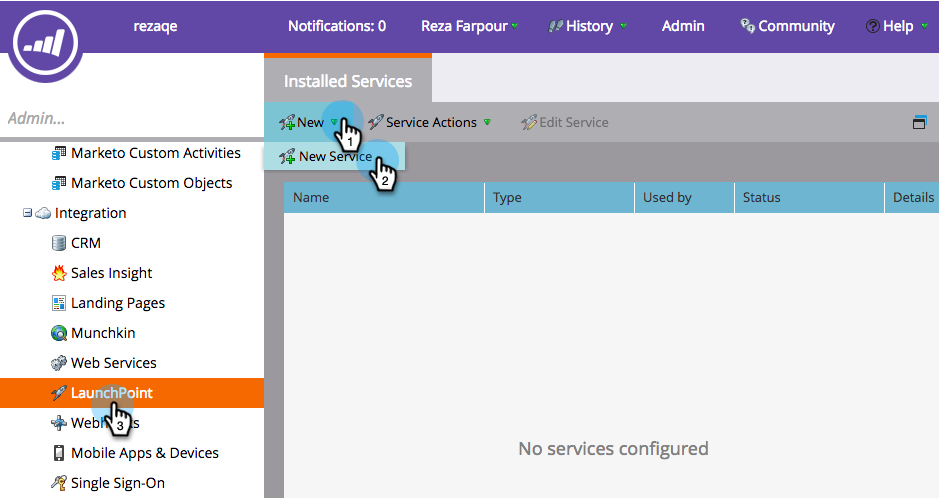Click the LaunchPoint rocket icon
The height and width of the screenshot is (498, 940).
pos(59,393)
